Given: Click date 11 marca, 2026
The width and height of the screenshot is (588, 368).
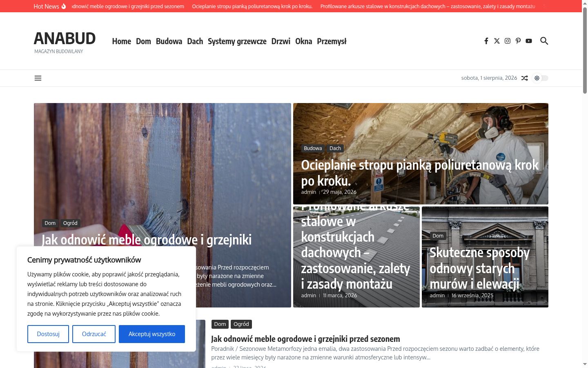Looking at the screenshot, I should pyautogui.click(x=340, y=295).
